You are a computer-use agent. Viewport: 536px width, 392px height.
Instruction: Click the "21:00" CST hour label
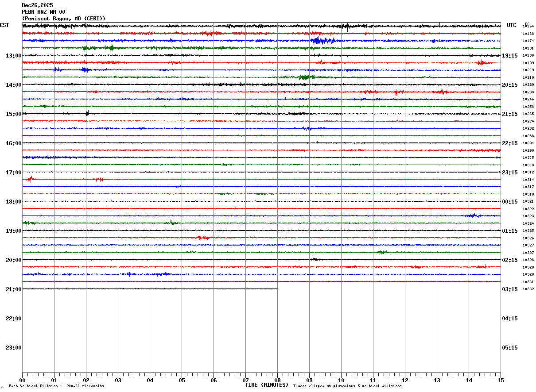click(x=13, y=289)
